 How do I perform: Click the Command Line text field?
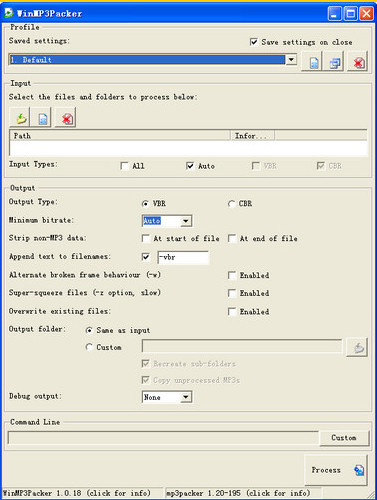pos(163,438)
